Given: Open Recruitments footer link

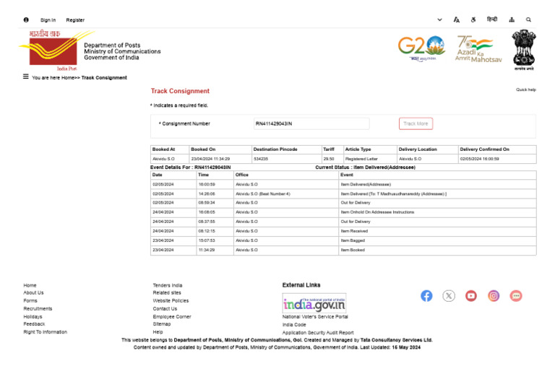Looking at the screenshot, I should point(38,308).
